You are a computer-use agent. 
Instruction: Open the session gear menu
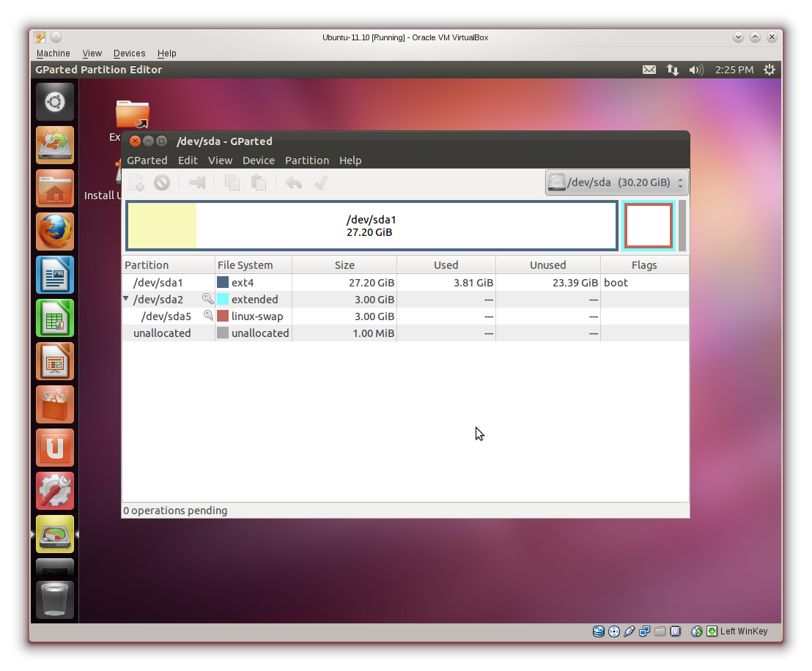[x=769, y=70]
